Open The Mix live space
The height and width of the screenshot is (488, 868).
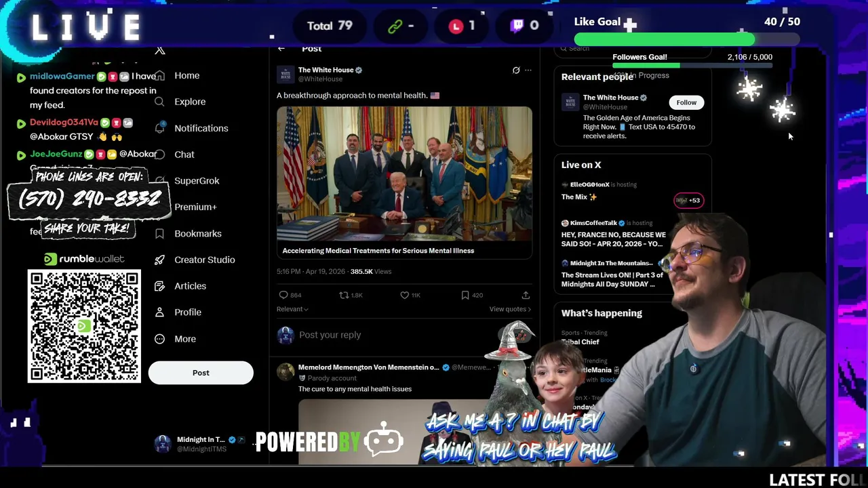579,197
